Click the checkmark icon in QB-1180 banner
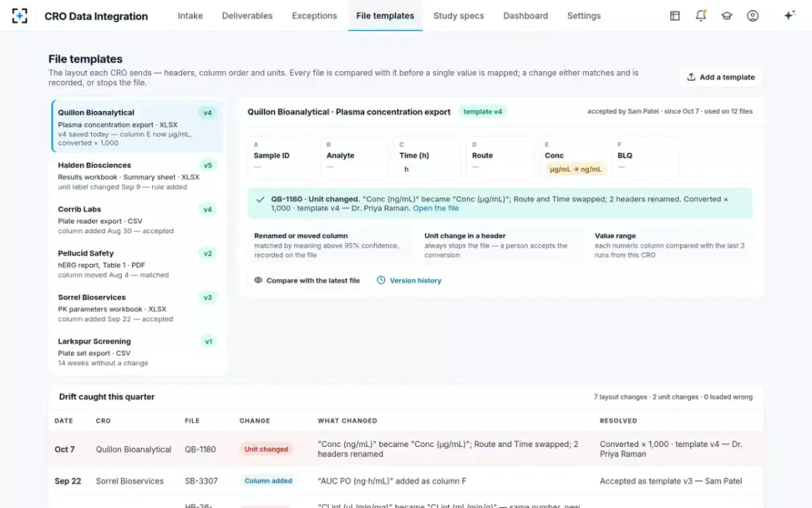812x508 pixels. 261,200
